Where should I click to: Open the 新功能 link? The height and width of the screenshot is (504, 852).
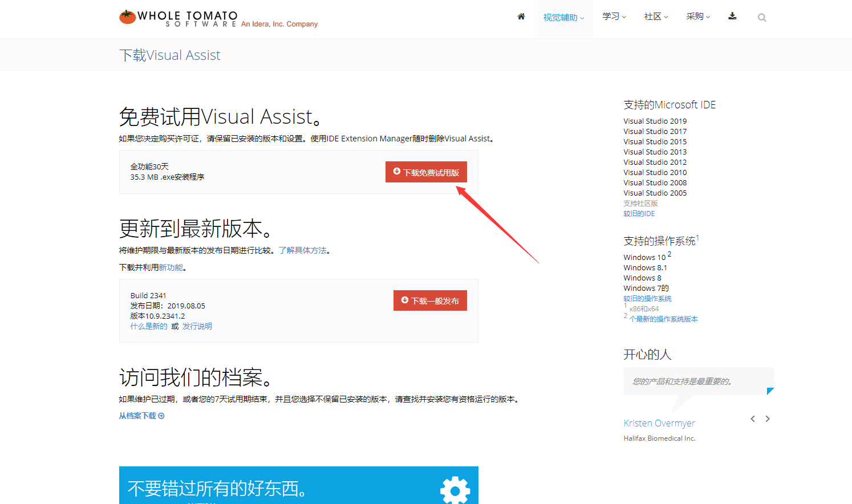(x=171, y=267)
